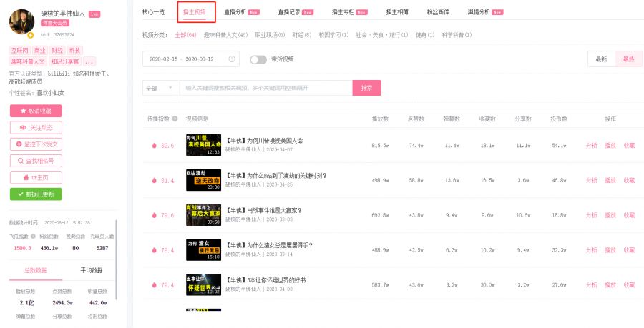Viewport: 644px width, 328px height.
Task: Open the 2020-02-15 date range picker
Action: click(x=186, y=59)
